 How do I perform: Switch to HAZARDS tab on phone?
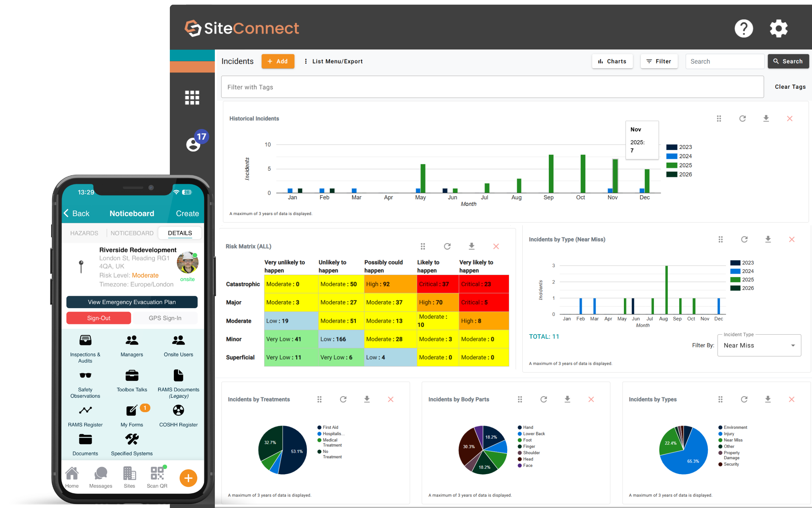84,233
